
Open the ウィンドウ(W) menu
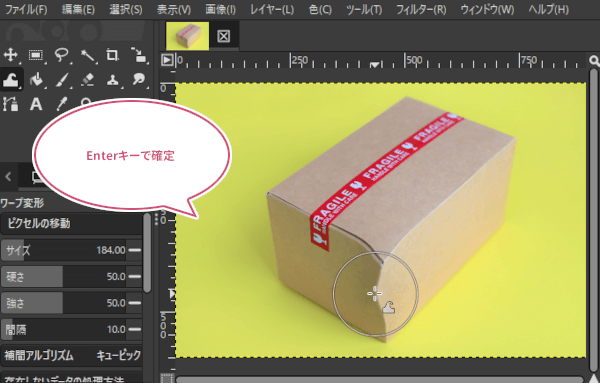pos(487,9)
